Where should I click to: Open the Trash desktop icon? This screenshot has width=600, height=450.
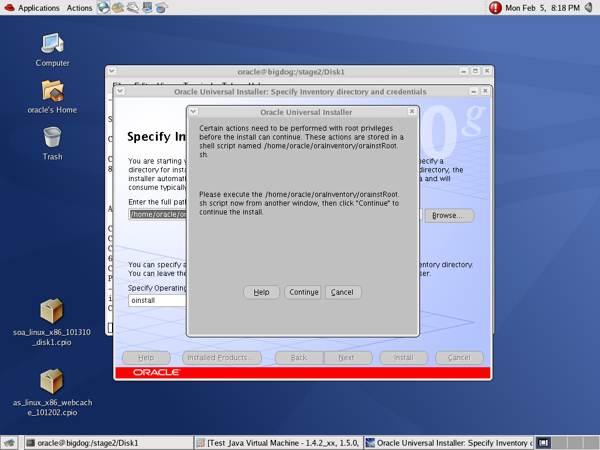click(52, 143)
